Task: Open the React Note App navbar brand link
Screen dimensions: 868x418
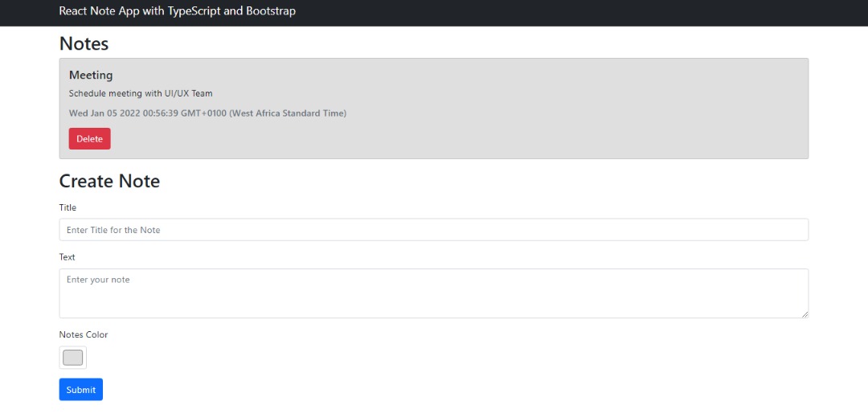Action: point(177,11)
